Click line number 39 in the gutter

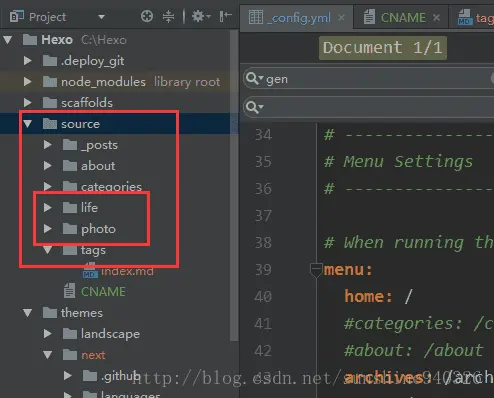point(263,270)
